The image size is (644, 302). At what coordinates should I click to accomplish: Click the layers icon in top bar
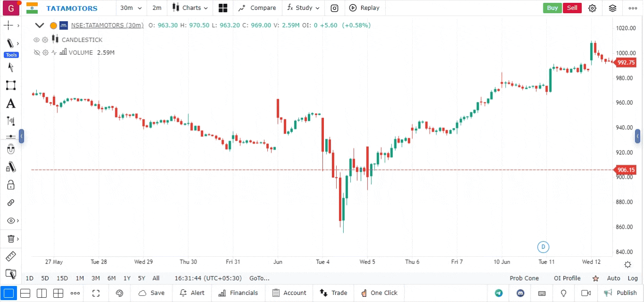(x=612, y=8)
